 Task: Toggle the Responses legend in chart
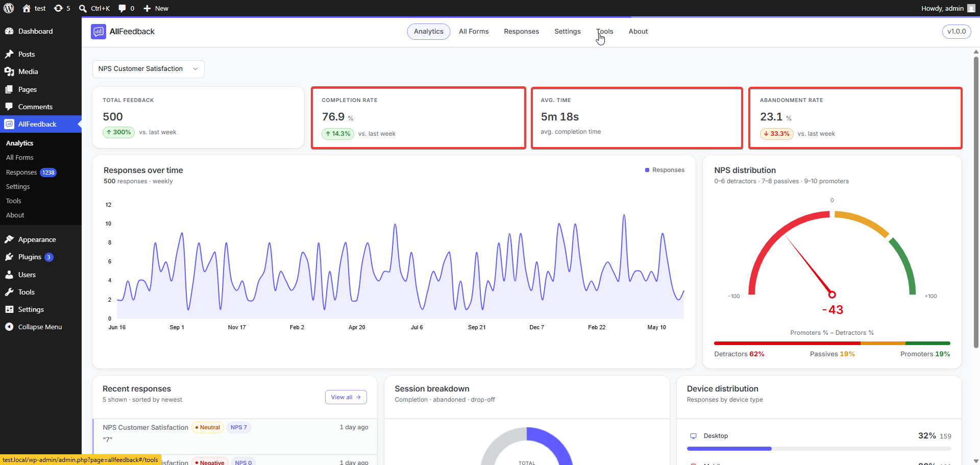[665, 170]
